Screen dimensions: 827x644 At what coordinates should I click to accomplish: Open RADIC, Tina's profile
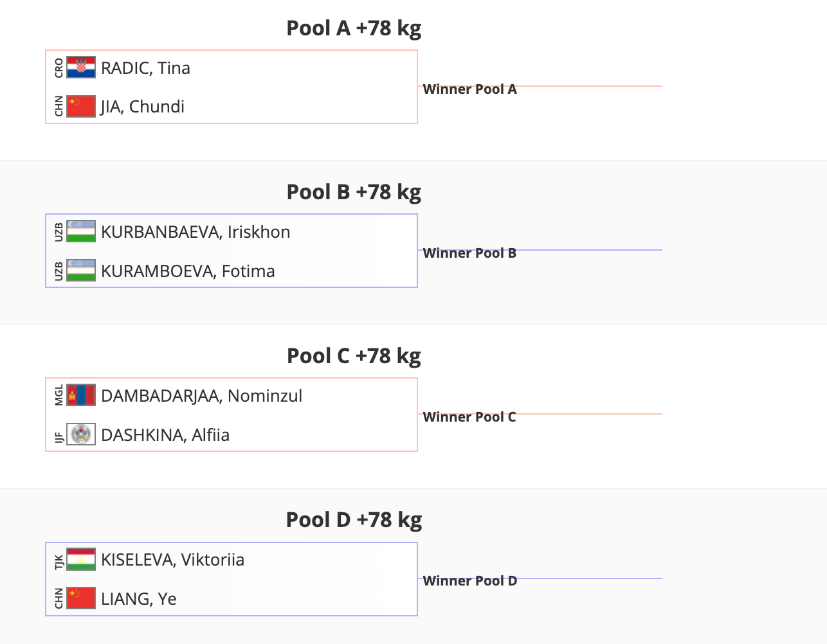pyautogui.click(x=145, y=68)
